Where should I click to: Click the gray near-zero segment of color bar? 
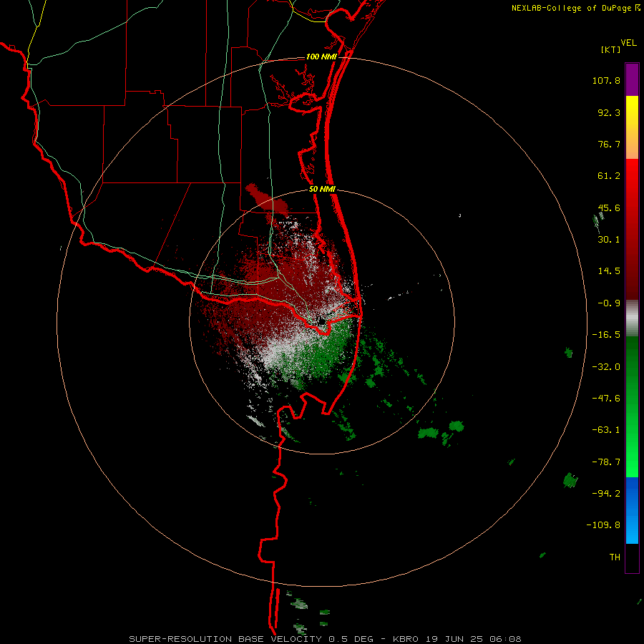point(632,318)
